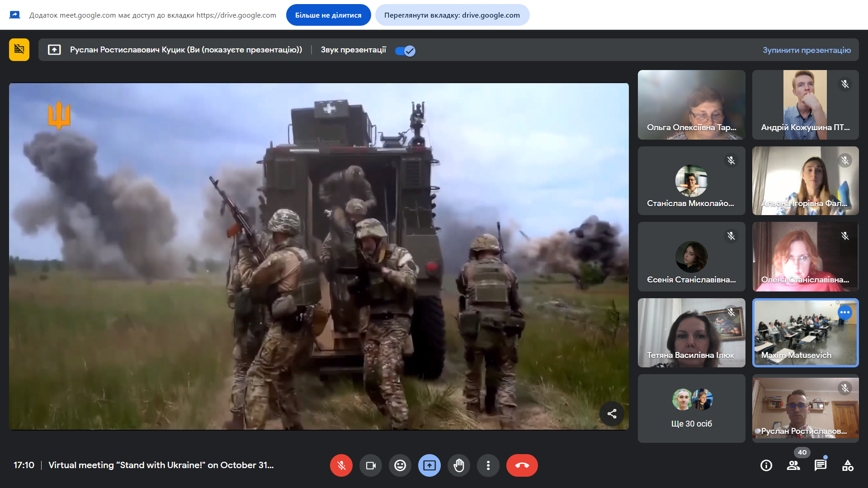This screenshot has height=488, width=868.
Task: Show the participants list icon
Action: coord(793,465)
